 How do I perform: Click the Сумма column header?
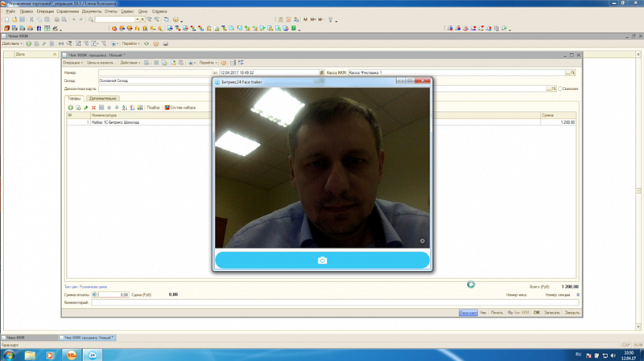click(558, 115)
